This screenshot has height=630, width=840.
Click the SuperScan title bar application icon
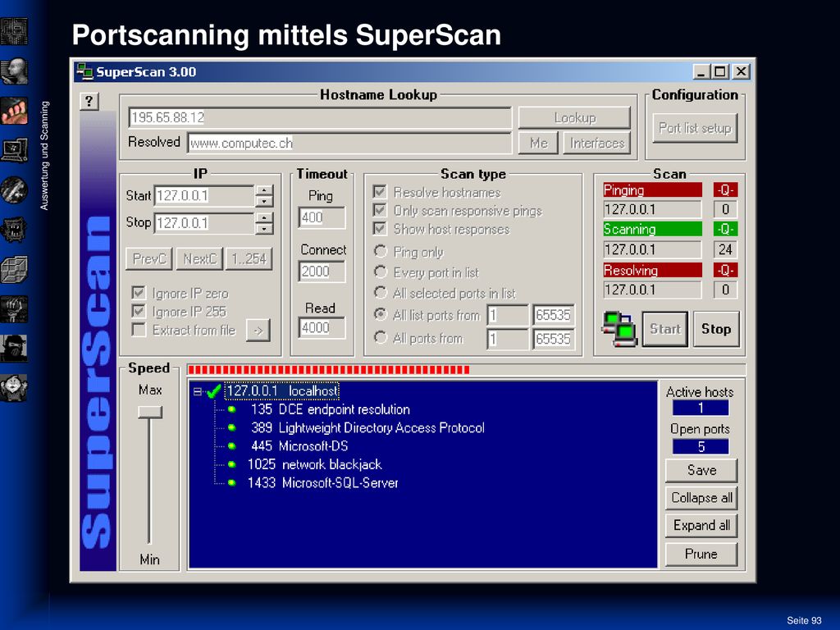[x=84, y=71]
